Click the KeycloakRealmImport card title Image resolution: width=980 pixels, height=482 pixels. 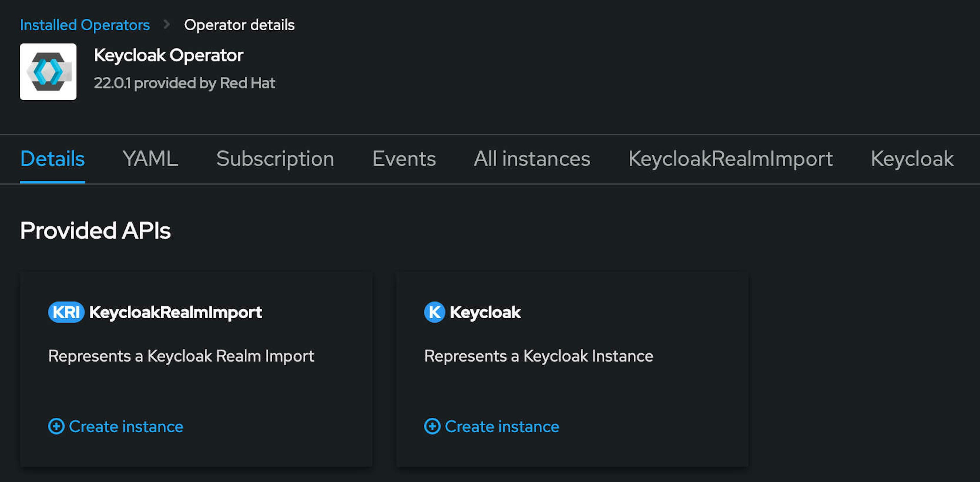175,312
